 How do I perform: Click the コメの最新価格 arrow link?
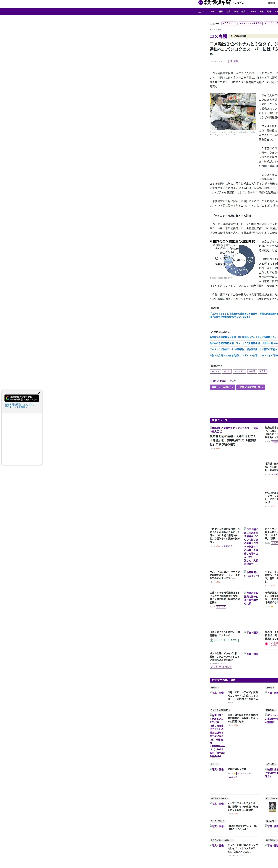click(x=238, y=36)
